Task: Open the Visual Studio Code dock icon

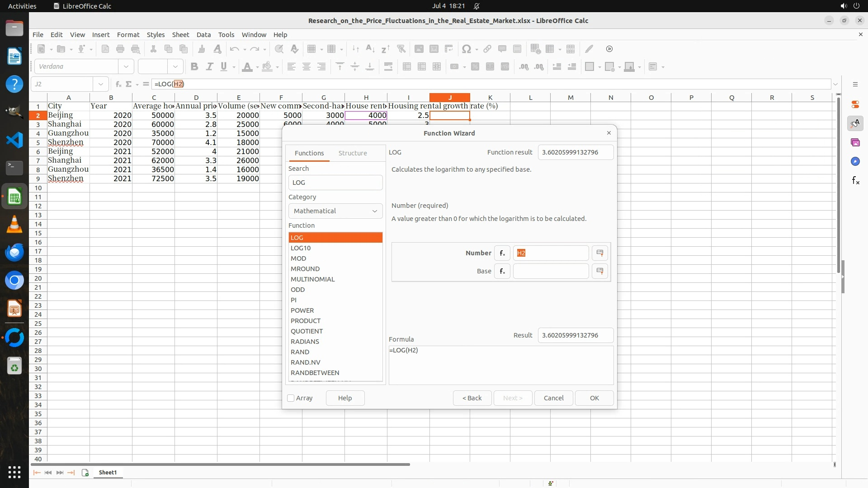Action: click(x=14, y=140)
